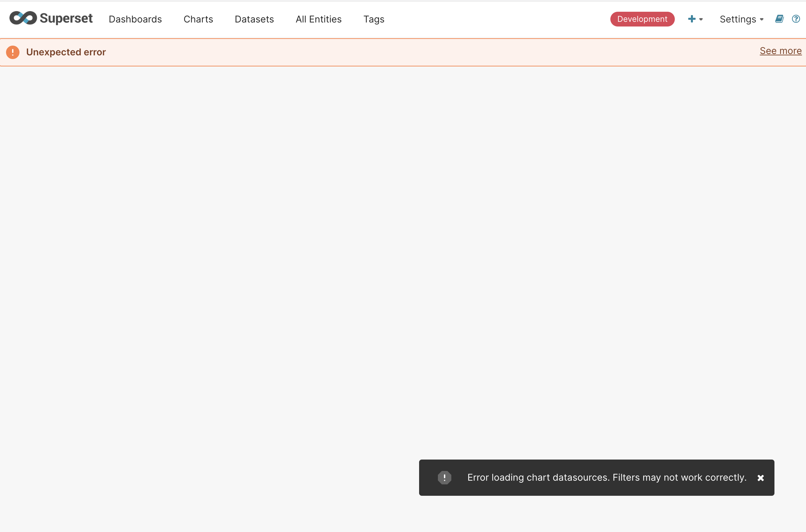Click the Unexpected error message text
Image resolution: width=806 pixels, height=532 pixels.
pos(66,52)
